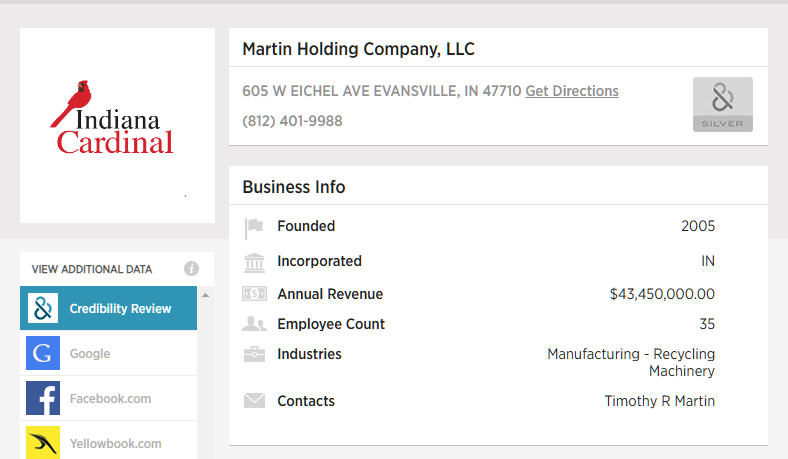Click the Facebook logo icon
This screenshot has width=788, height=459.
[x=43, y=398]
